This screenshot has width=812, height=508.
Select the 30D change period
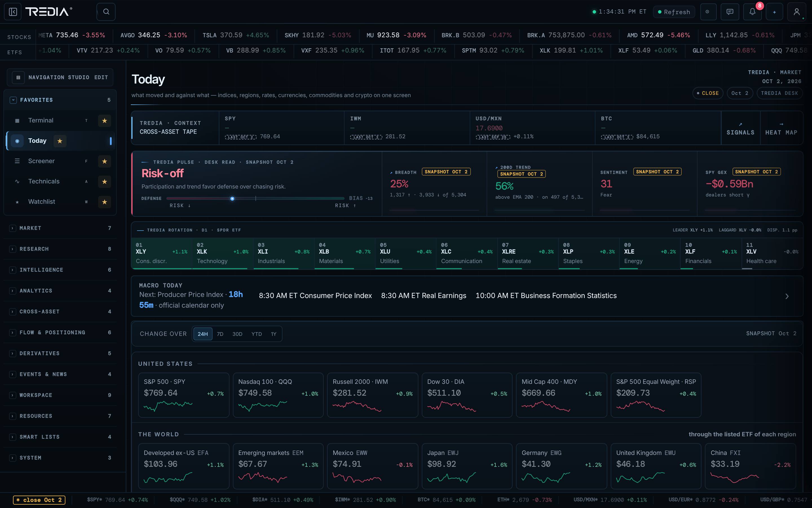click(x=237, y=334)
